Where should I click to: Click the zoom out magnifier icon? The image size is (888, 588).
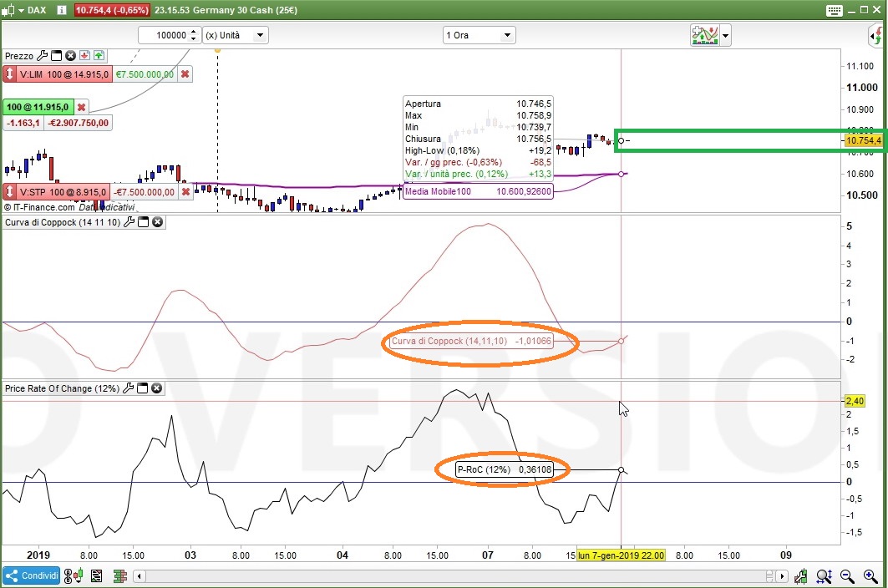click(x=847, y=576)
